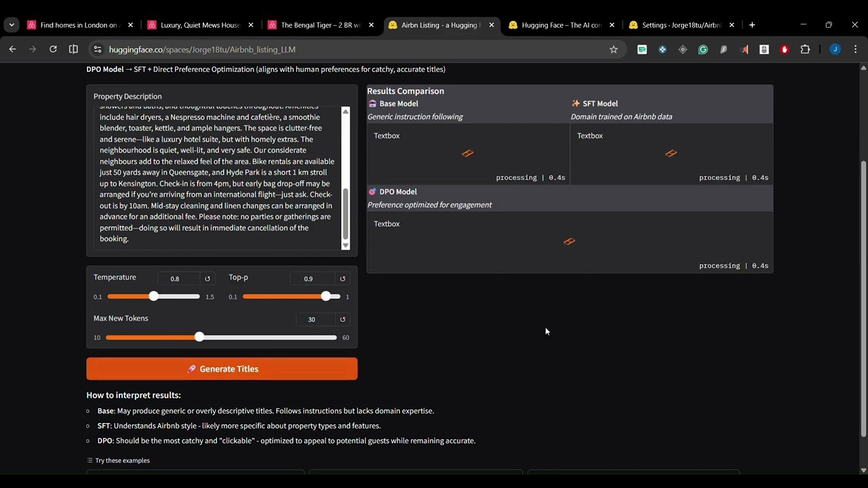Open the Chrome profile J avatar
868x488 pixels.
835,49
